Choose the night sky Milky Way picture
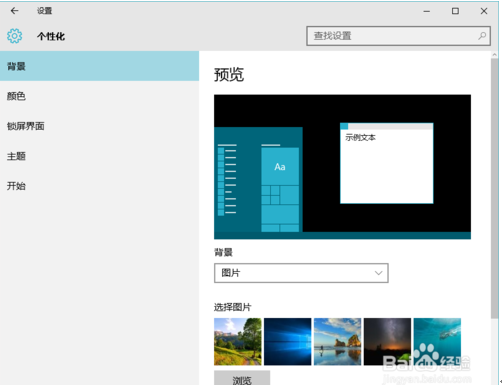The width and height of the screenshot is (502, 389). coord(387,342)
